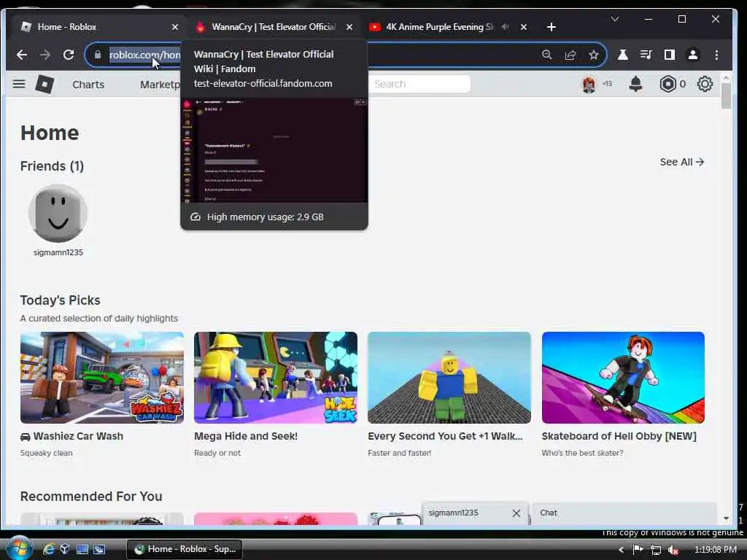
Task: Select the roblox.com/home URL text
Action: pos(145,55)
